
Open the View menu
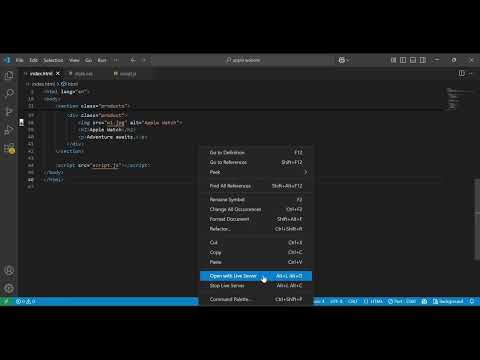pyautogui.click(x=74, y=60)
